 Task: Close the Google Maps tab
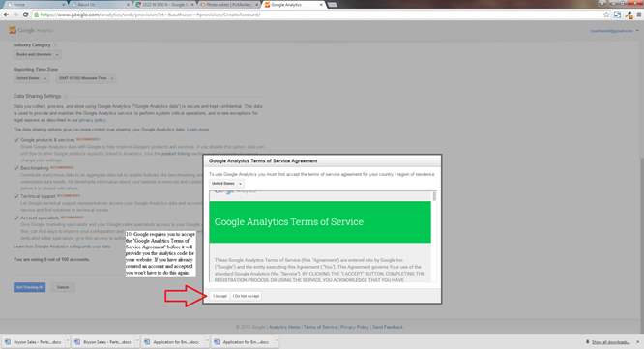(192, 5)
